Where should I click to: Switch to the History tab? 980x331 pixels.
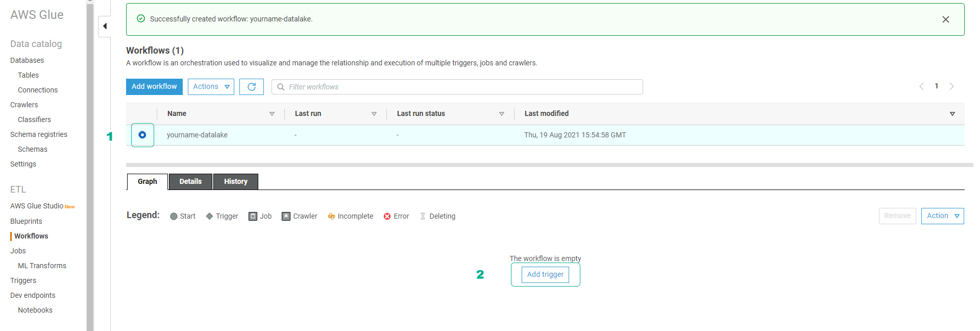point(236,181)
